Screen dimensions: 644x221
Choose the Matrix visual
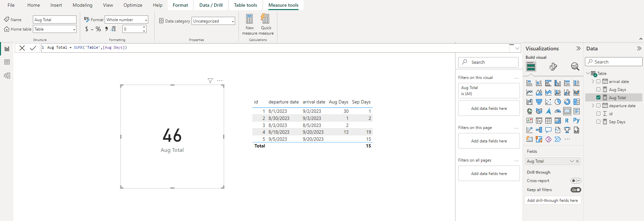click(x=558, y=121)
